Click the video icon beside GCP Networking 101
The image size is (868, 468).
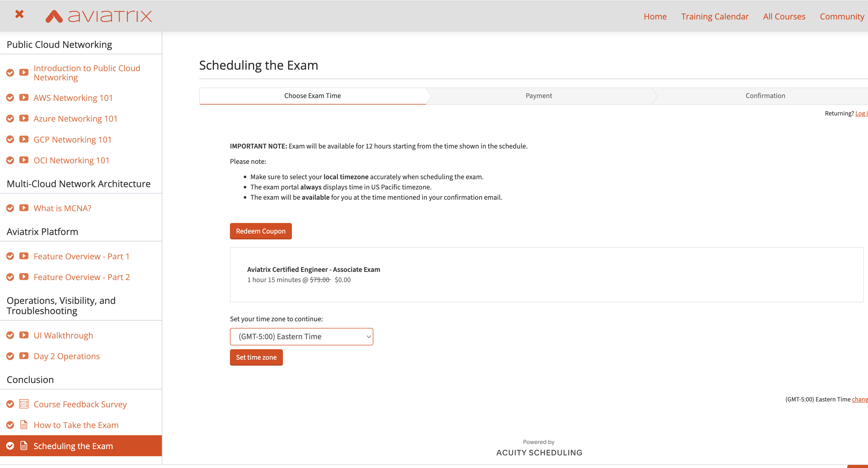point(24,140)
